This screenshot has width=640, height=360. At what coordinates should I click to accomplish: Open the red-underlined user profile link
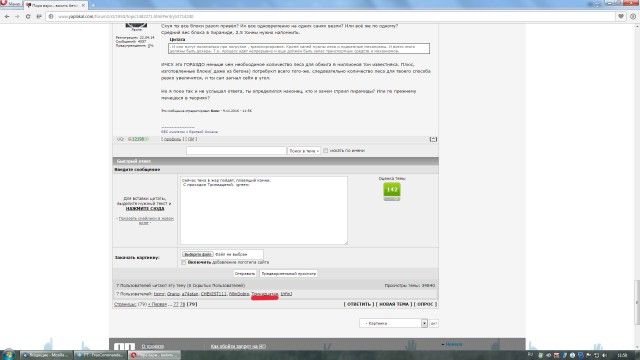[x=264, y=294]
